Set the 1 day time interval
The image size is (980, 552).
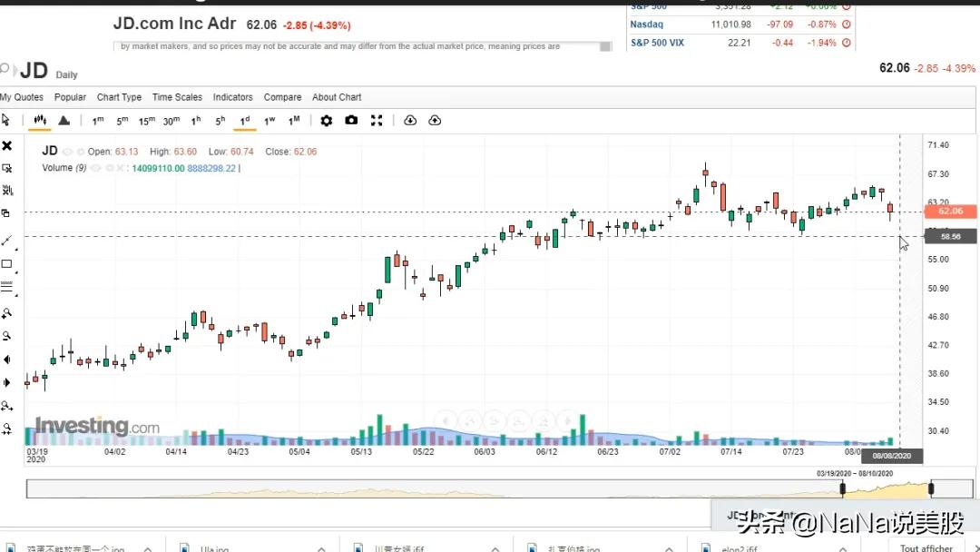(244, 121)
